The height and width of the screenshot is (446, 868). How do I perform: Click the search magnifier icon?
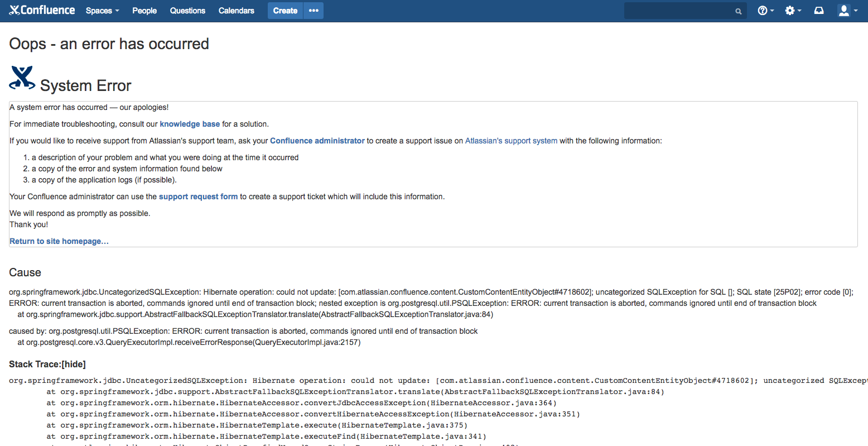[x=738, y=11]
